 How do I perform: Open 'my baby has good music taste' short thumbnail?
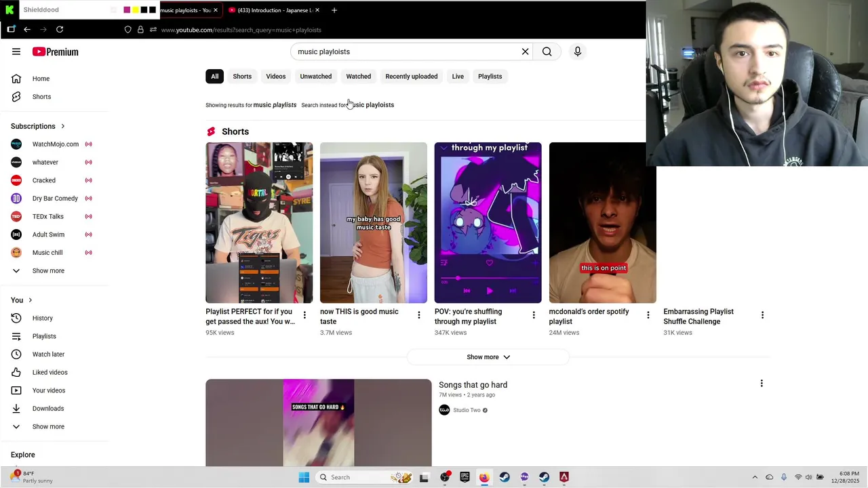374,222
